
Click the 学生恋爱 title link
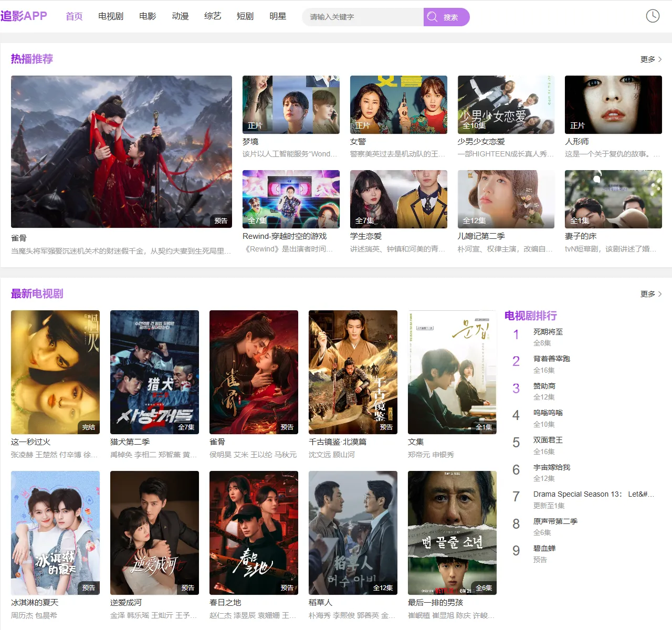click(366, 236)
